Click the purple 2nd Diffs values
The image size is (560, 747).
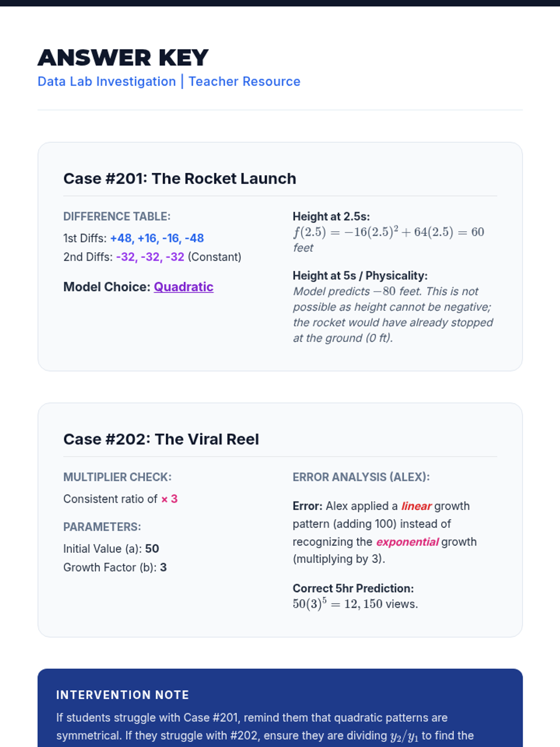150,257
